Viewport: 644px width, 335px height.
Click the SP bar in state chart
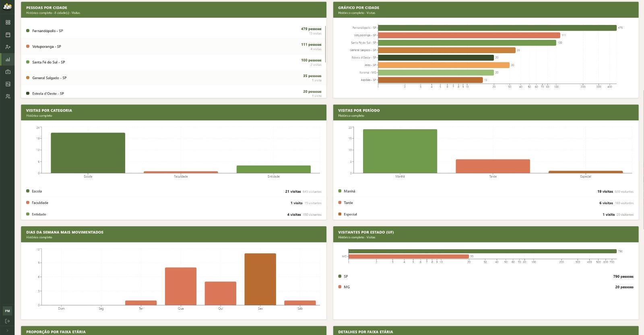(x=482, y=251)
